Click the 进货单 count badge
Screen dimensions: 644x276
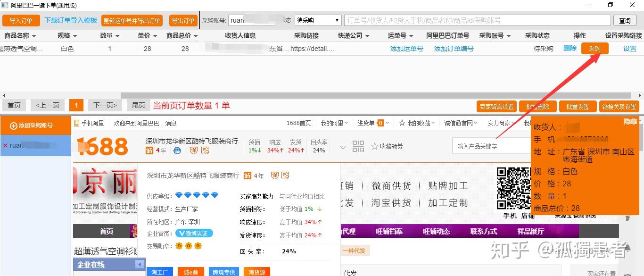pyautogui.click(x=380, y=123)
